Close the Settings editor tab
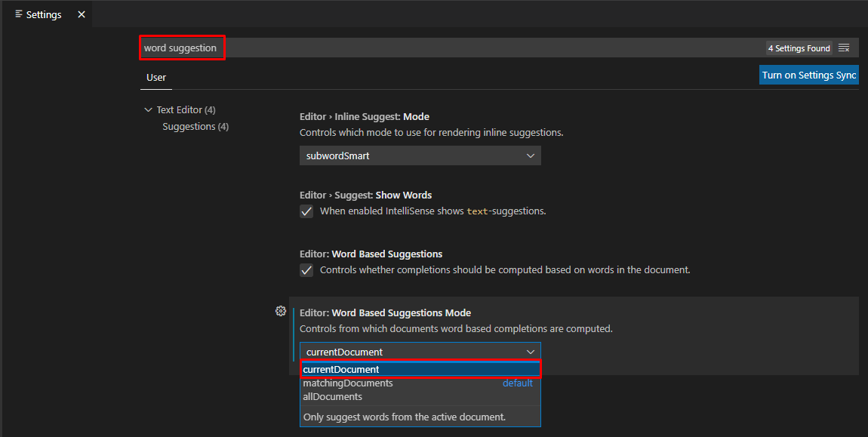 [x=81, y=14]
